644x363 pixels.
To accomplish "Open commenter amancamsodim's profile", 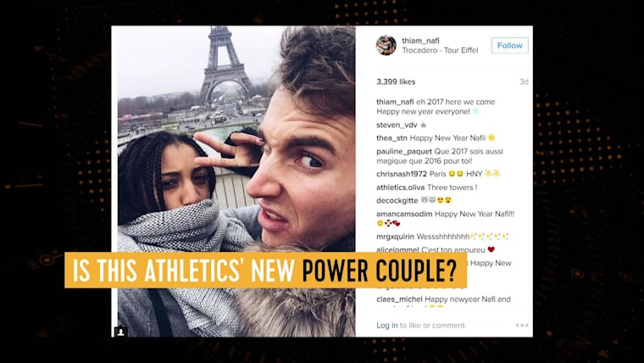I will [x=404, y=214].
